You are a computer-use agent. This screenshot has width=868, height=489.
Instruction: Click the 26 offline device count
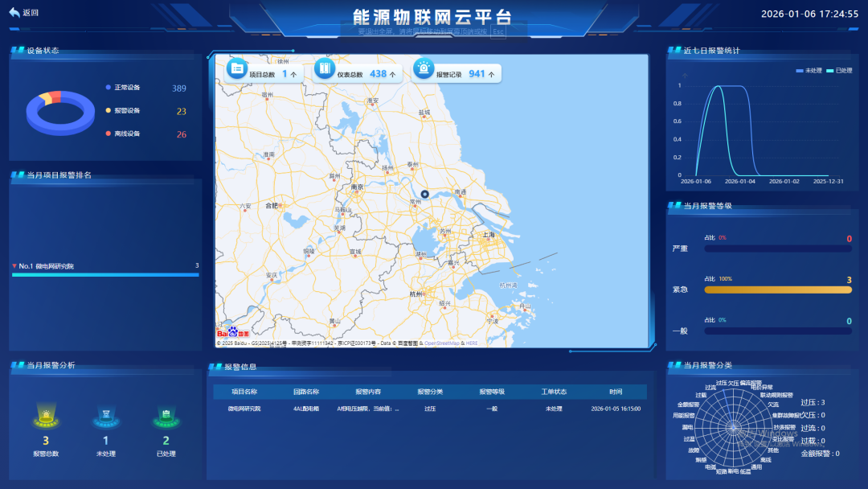click(182, 134)
